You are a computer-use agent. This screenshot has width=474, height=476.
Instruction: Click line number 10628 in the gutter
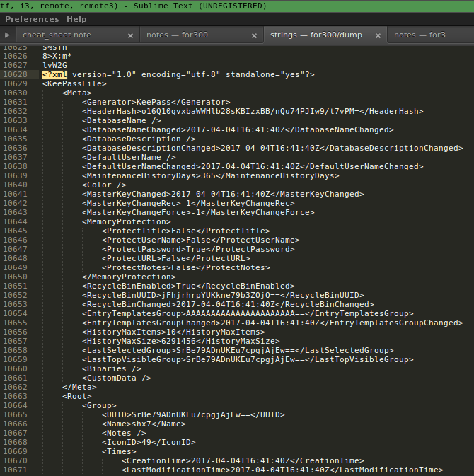15,74
